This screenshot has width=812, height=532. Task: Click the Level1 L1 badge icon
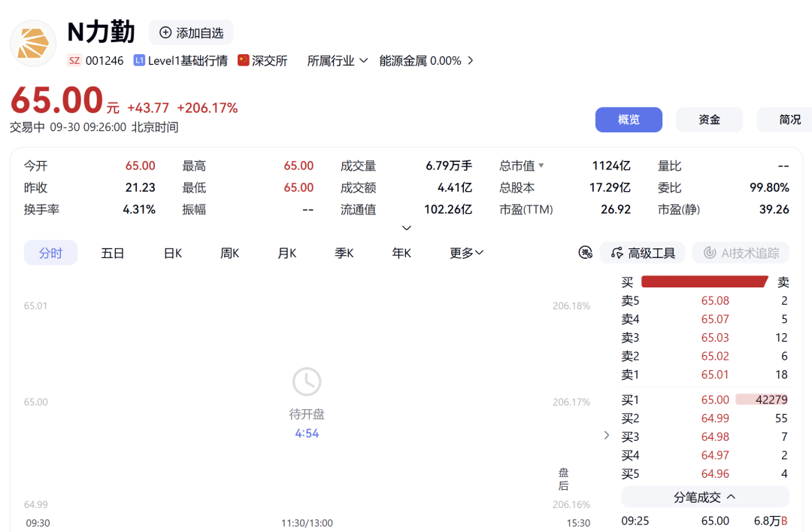pos(139,61)
